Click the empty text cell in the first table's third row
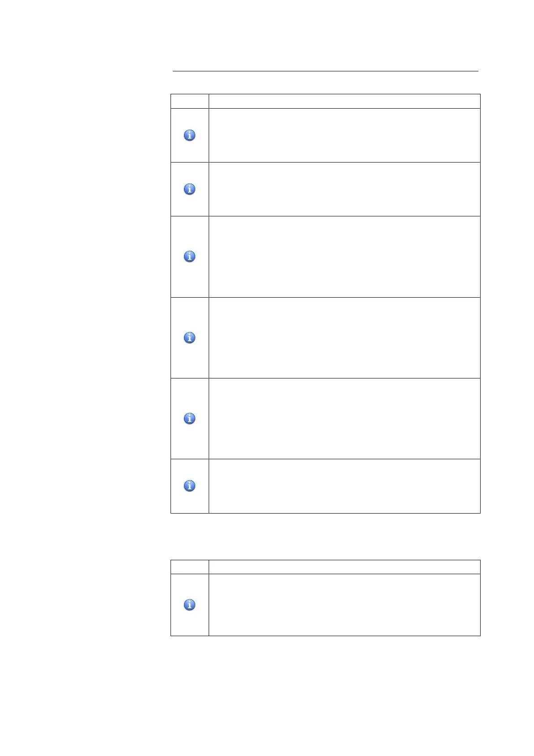This screenshot has width=534, height=756. tap(344, 256)
